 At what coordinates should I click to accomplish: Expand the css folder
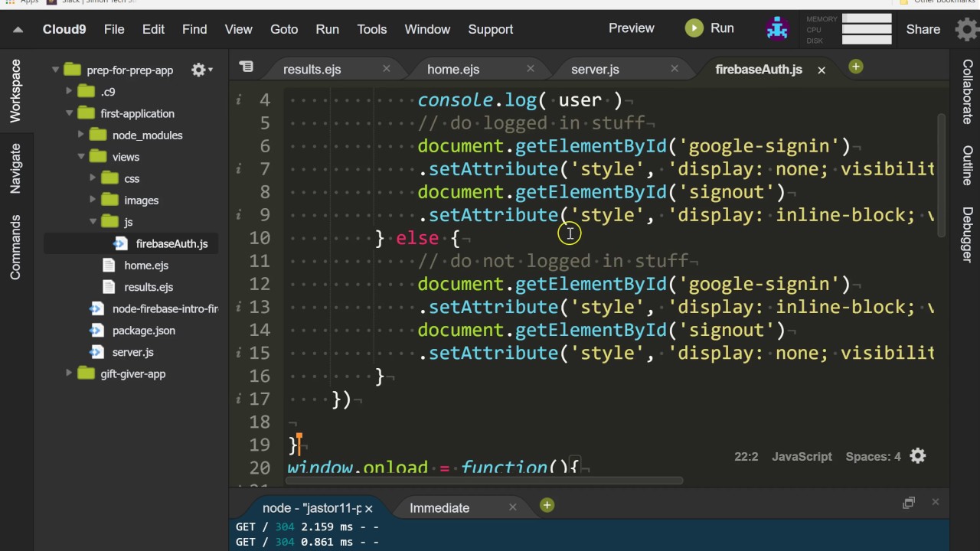click(x=93, y=178)
